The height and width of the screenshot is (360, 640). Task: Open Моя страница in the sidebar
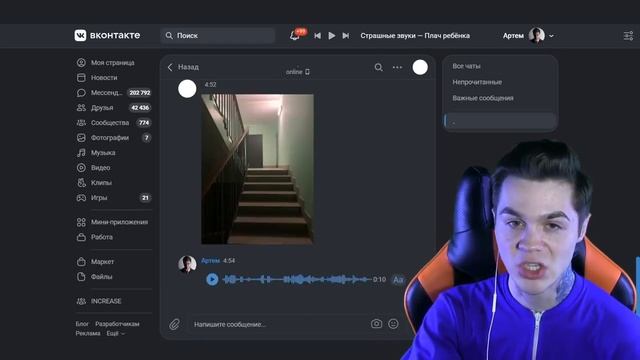tap(113, 62)
